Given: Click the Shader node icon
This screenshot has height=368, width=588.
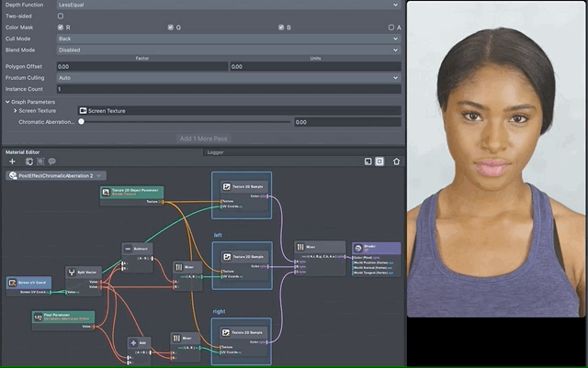Looking at the screenshot, I should pos(359,248).
